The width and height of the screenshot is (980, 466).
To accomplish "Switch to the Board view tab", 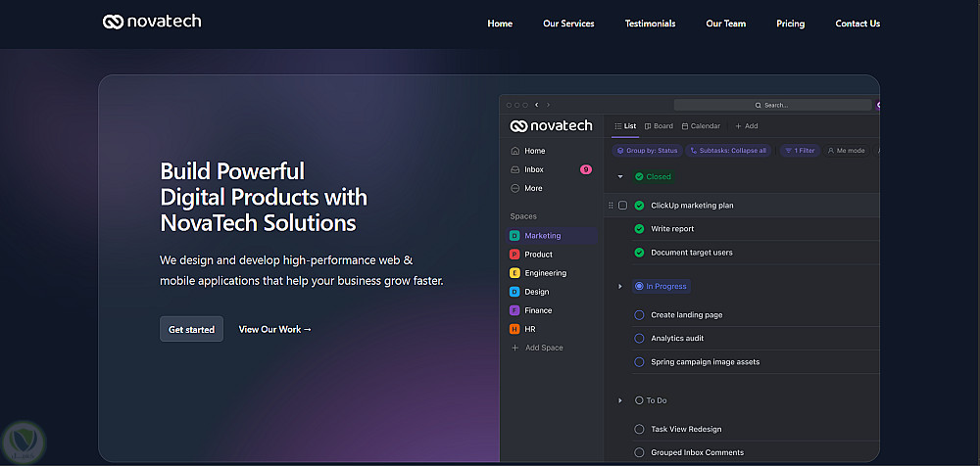I will (x=659, y=126).
